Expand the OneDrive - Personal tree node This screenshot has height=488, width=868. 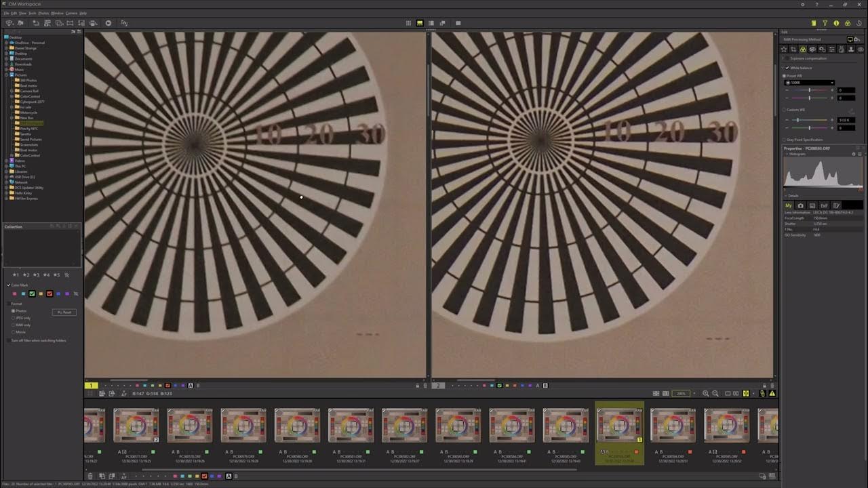point(6,43)
